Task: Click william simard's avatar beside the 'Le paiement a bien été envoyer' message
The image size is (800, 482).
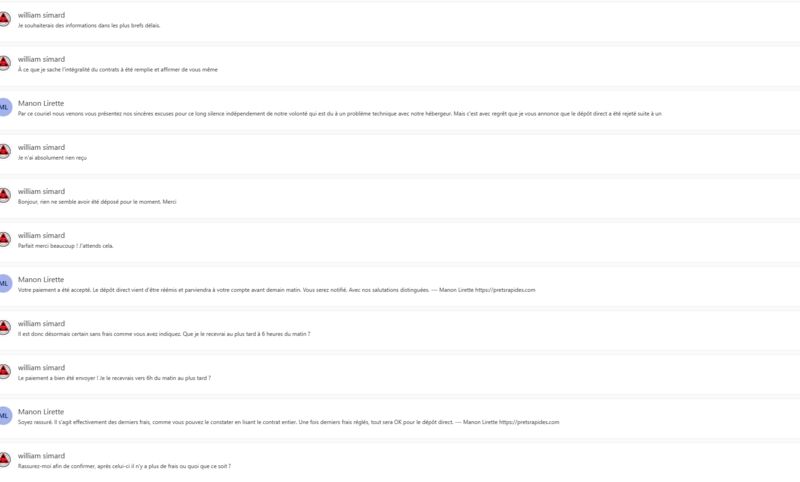Action: point(4,371)
